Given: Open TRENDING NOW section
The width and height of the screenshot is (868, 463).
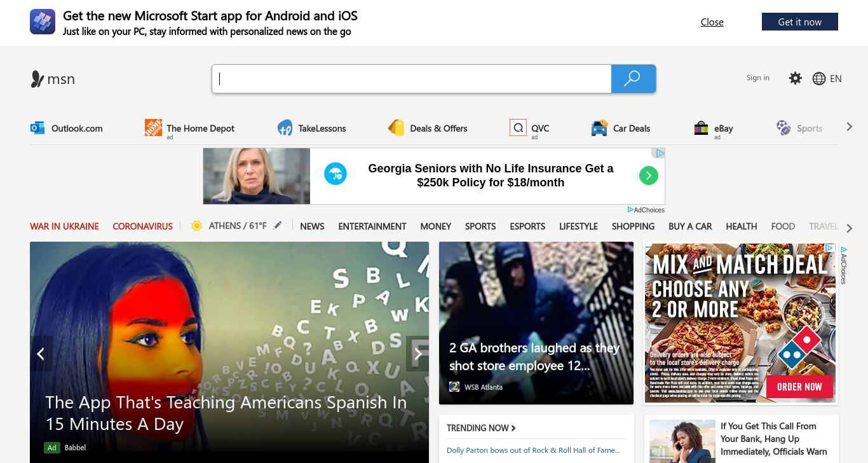Looking at the screenshot, I should pos(481,428).
